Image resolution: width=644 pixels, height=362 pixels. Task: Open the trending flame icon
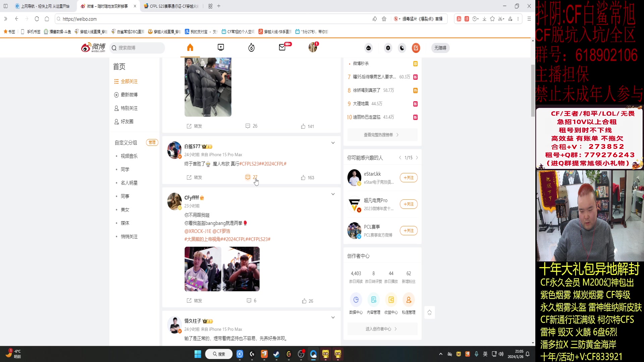[251, 47]
